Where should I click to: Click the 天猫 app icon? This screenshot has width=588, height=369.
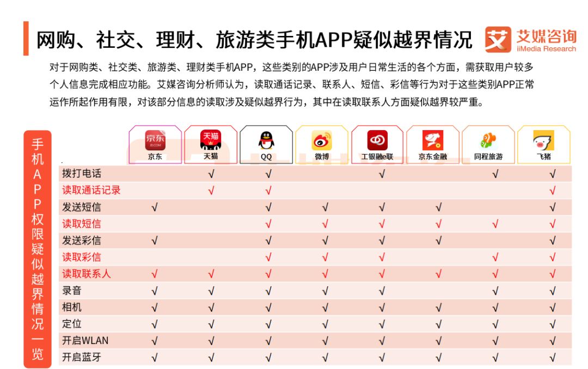pyautogui.click(x=211, y=140)
